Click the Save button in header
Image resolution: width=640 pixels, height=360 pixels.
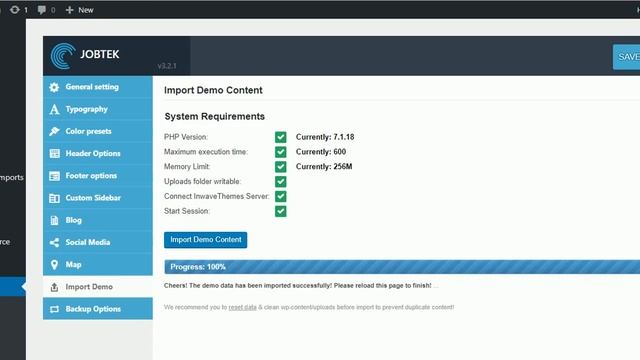point(627,57)
